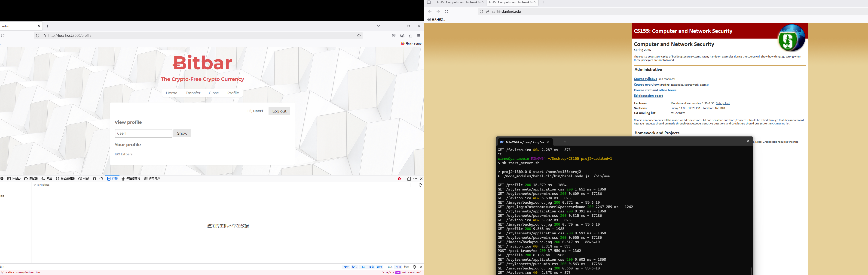Viewport: 868px width, 275px height.
Task: Toggle the 日志 logs console filter
Action: (363, 267)
